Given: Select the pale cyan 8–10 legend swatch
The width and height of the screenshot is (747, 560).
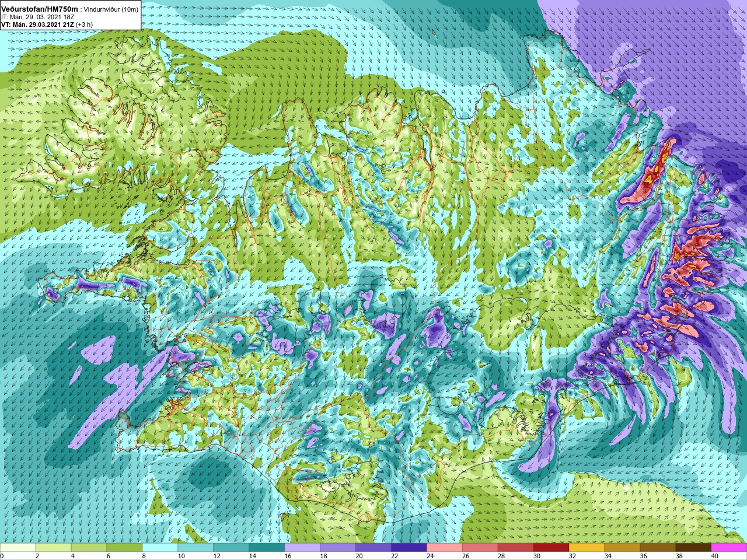Looking at the screenshot, I should (x=160, y=547).
